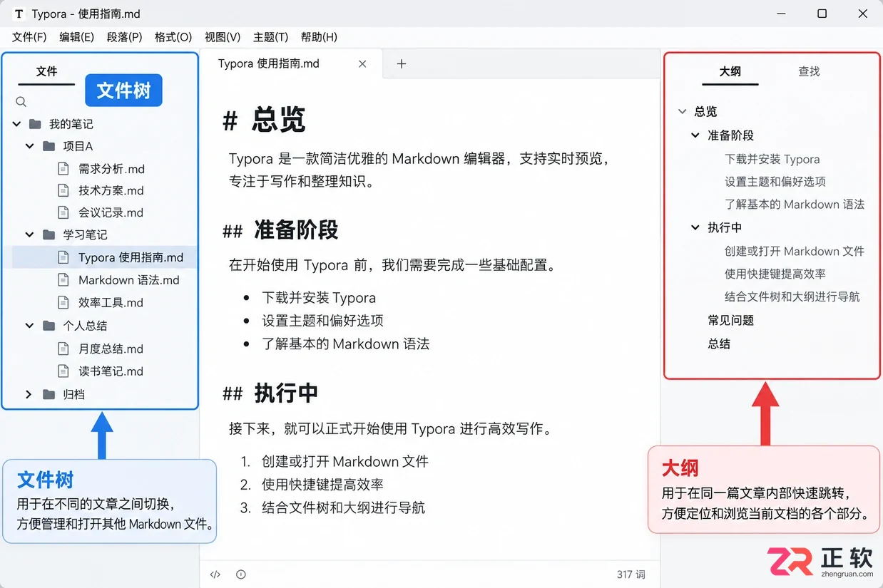Jump to 使用快捷键提高效率 in outline
883x588 pixels.
pos(775,274)
